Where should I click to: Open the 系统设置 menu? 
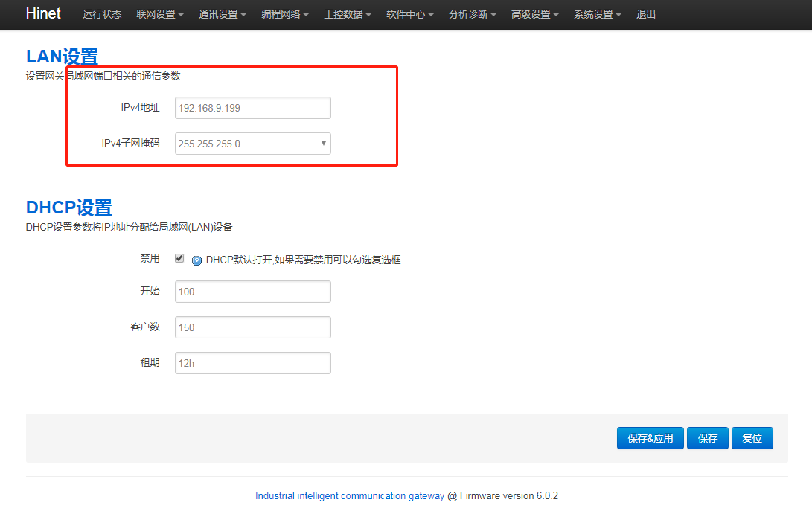[x=598, y=15]
